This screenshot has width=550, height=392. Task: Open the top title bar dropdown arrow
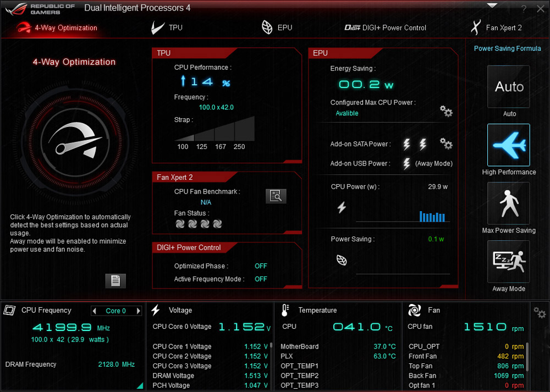(492, 5)
